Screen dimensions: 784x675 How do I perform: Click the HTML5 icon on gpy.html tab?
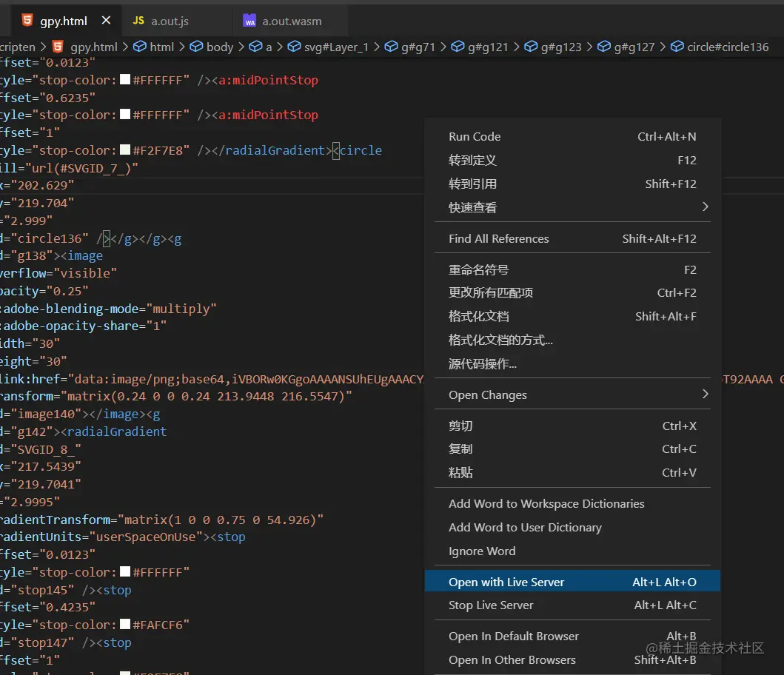[x=27, y=21]
